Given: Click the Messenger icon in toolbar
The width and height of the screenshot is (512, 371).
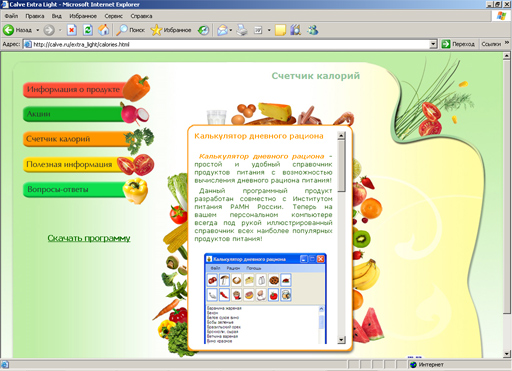Looking at the screenshot, I should [313, 30].
